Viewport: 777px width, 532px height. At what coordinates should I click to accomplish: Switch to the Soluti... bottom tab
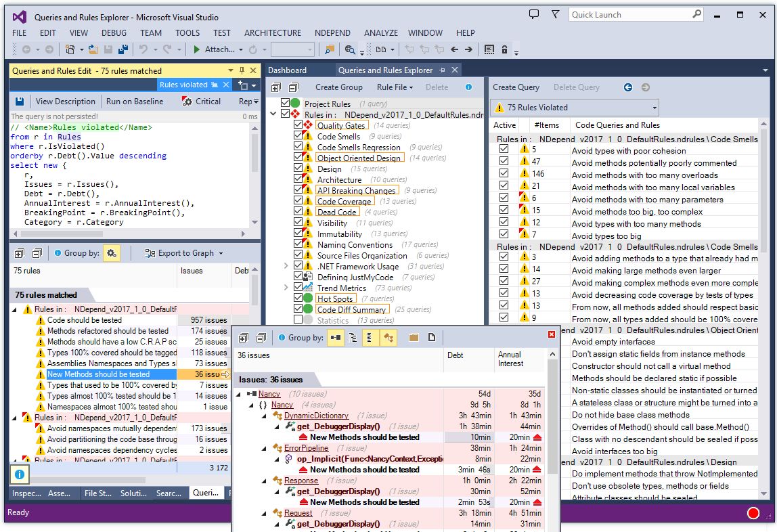click(133, 493)
